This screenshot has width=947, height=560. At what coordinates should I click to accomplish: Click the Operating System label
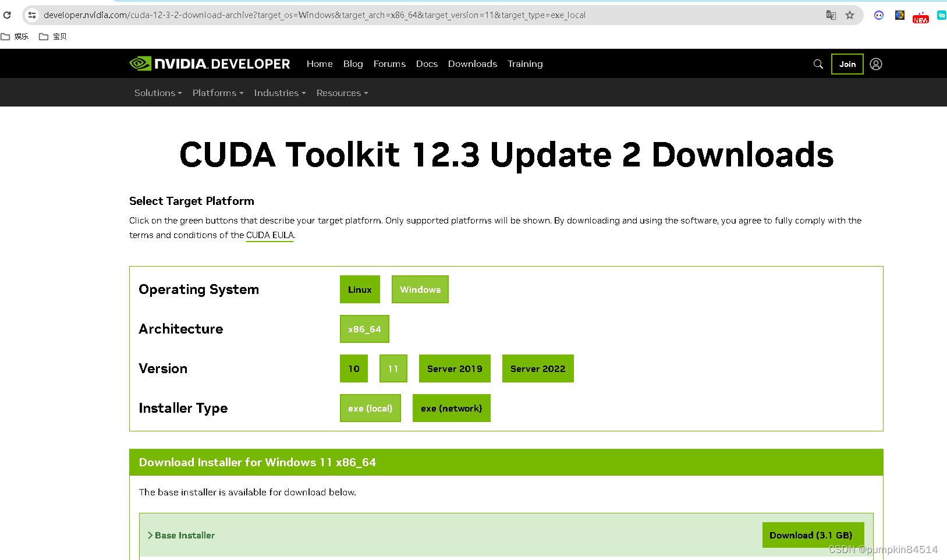pyautogui.click(x=198, y=289)
